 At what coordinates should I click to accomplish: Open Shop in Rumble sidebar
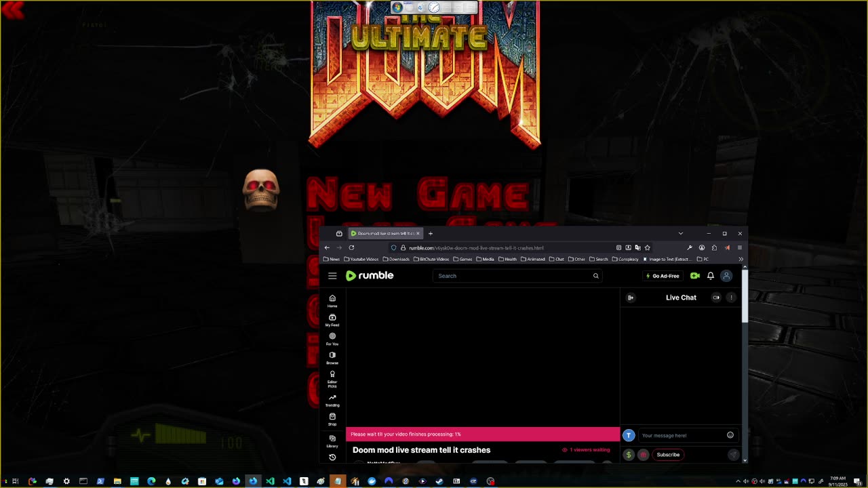[x=332, y=420]
